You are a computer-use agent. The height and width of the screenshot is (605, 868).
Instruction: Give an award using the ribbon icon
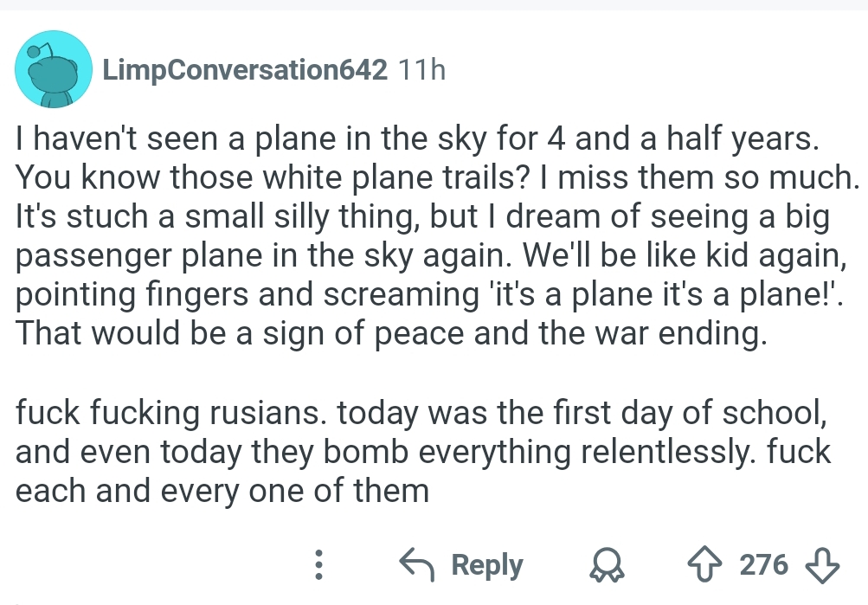(608, 564)
